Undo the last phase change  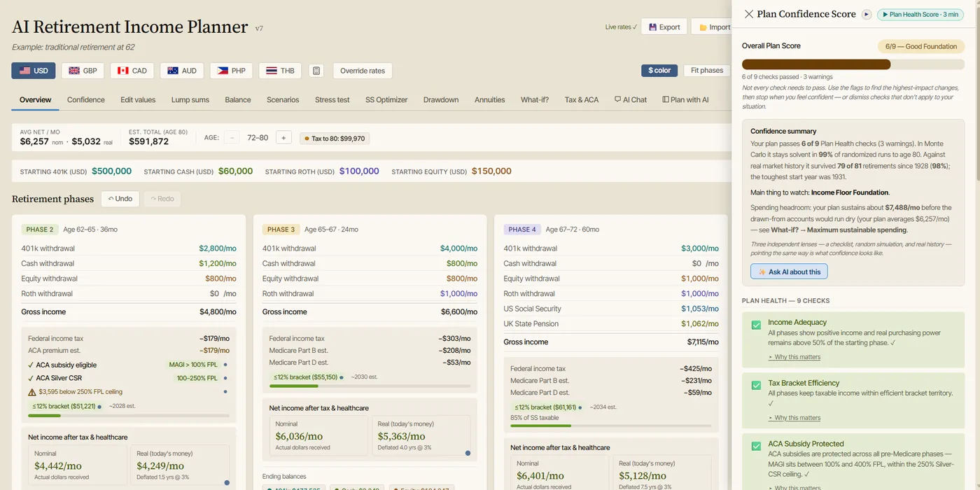click(x=120, y=199)
